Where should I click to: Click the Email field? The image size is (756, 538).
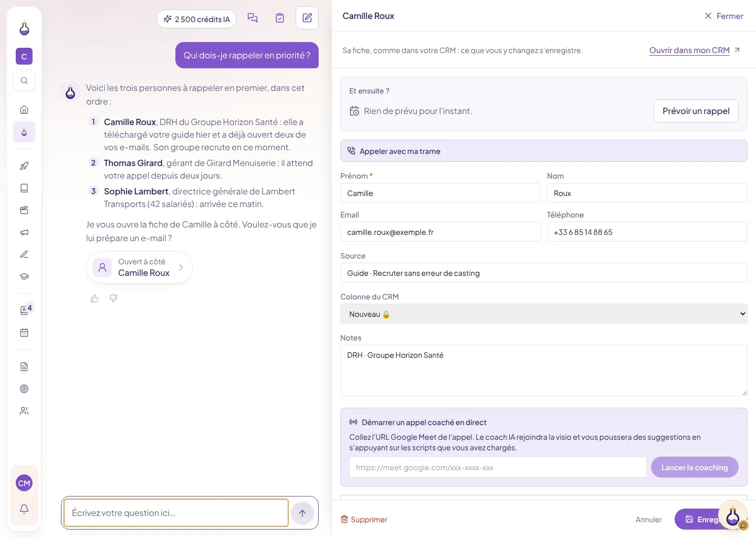[440, 232]
